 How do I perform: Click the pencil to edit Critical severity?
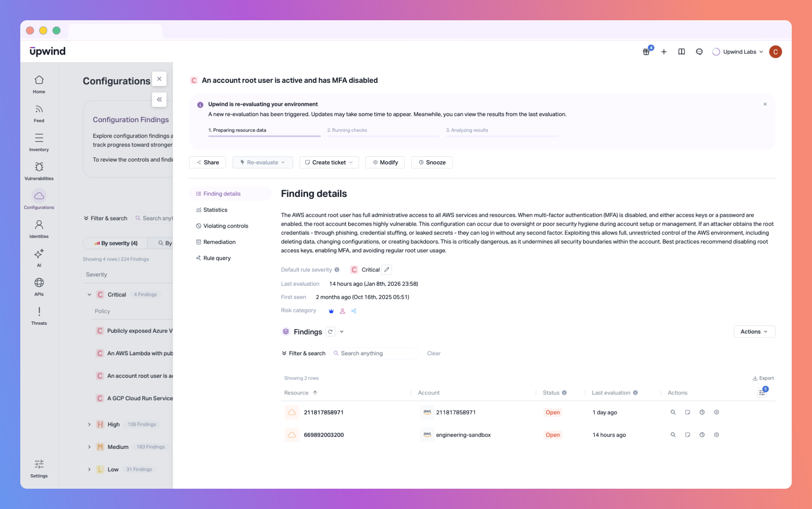click(387, 270)
